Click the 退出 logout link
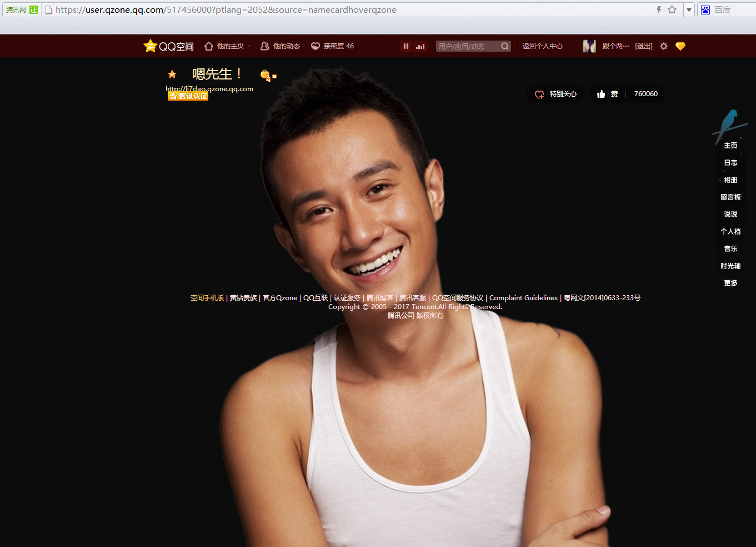This screenshot has width=756, height=547. click(x=644, y=46)
